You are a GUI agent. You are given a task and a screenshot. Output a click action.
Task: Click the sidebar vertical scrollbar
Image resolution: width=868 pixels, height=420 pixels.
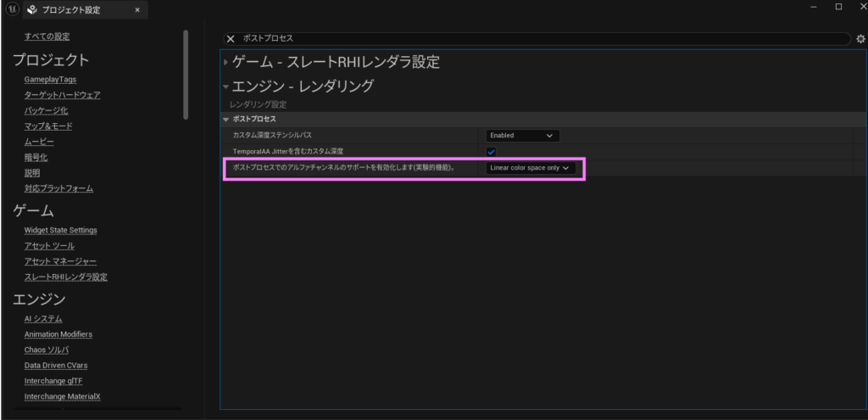pos(186,75)
